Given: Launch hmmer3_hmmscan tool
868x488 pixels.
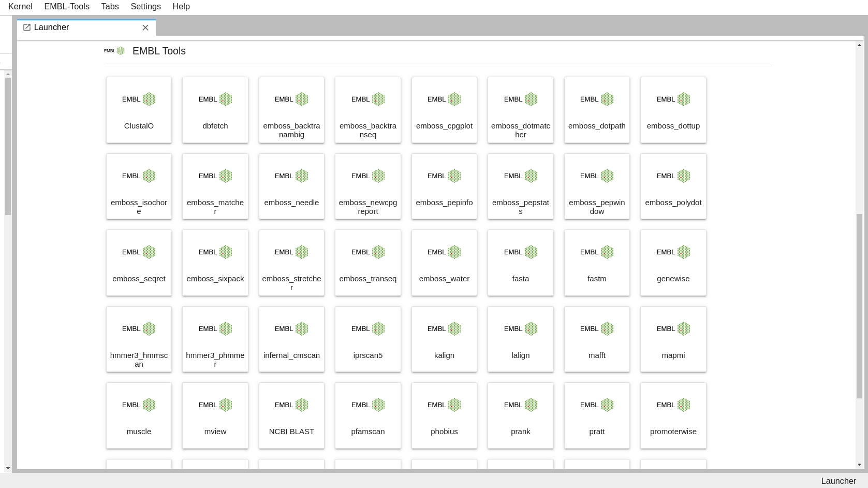Looking at the screenshot, I should (139, 339).
